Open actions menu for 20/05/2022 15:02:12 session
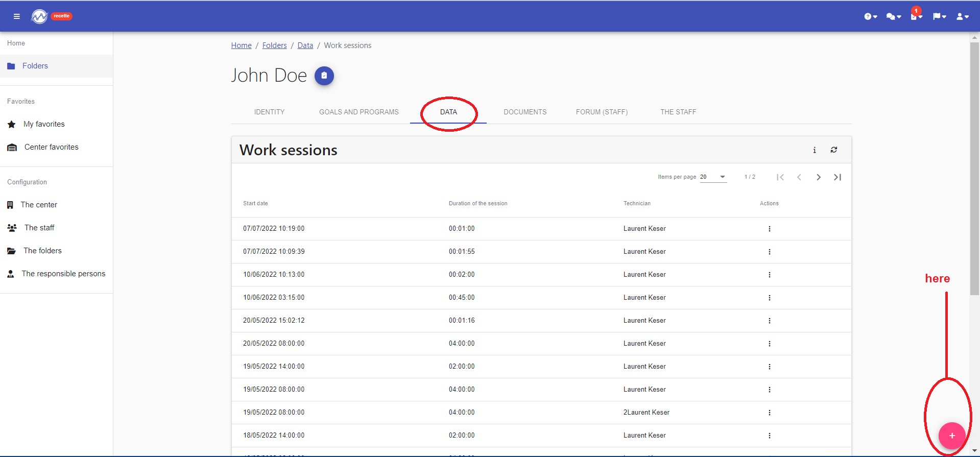 pos(770,321)
